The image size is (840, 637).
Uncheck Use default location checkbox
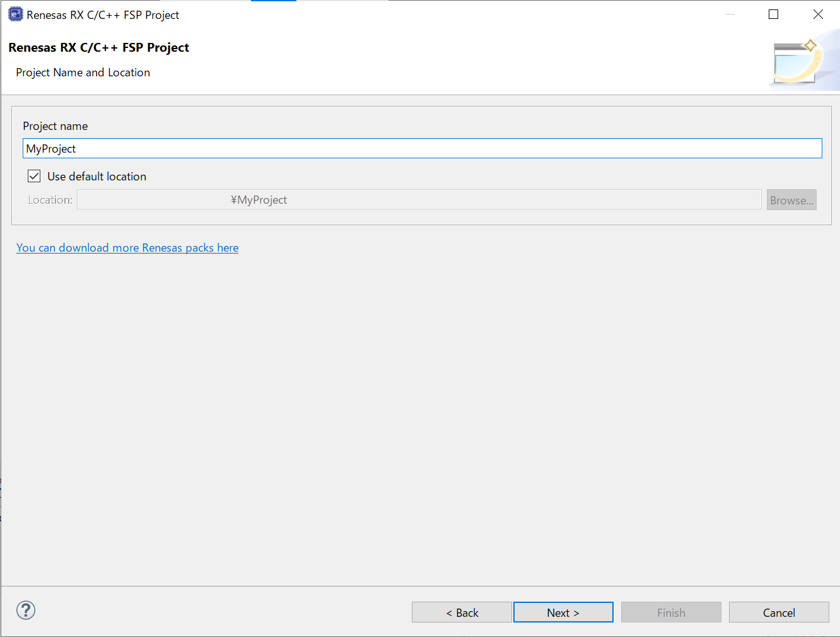tap(34, 176)
